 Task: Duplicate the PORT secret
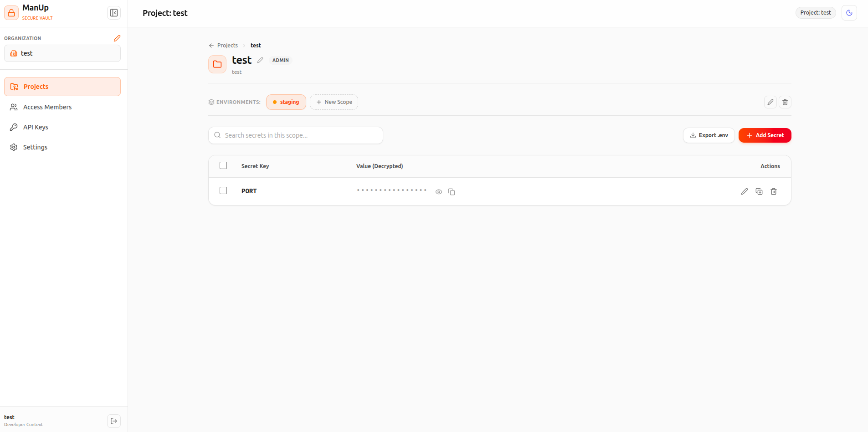click(759, 191)
